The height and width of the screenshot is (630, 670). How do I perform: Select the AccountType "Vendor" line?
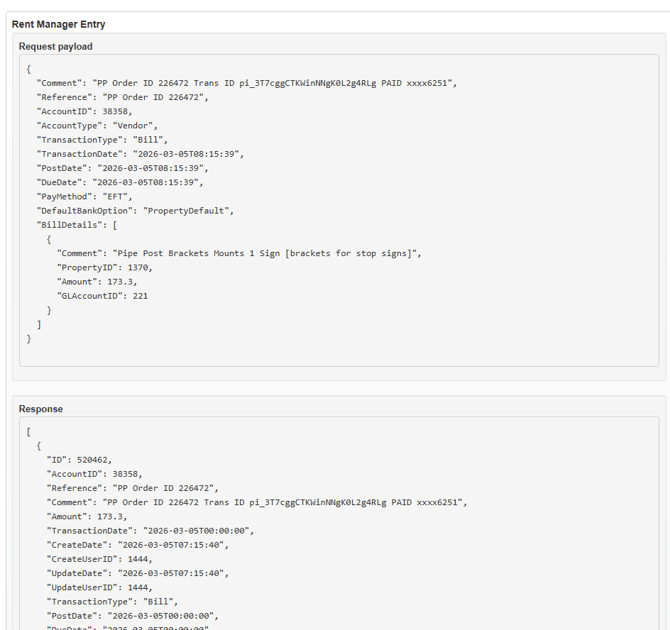[x=97, y=126]
